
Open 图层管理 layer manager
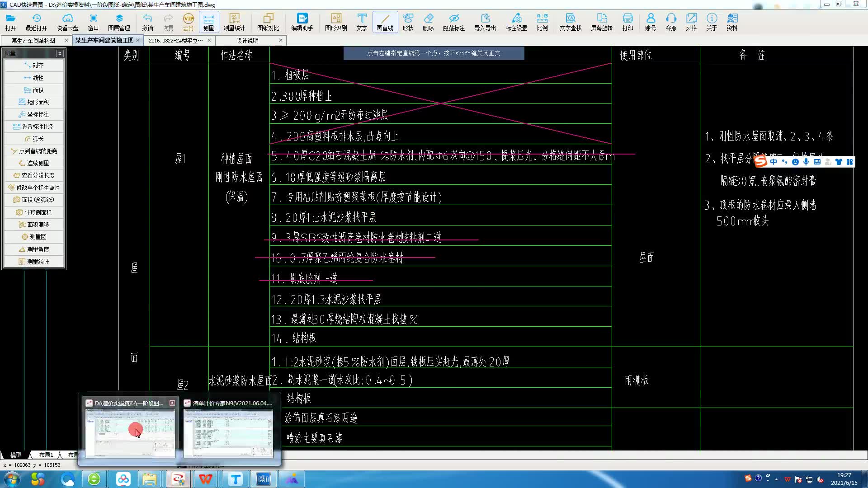pyautogui.click(x=119, y=21)
